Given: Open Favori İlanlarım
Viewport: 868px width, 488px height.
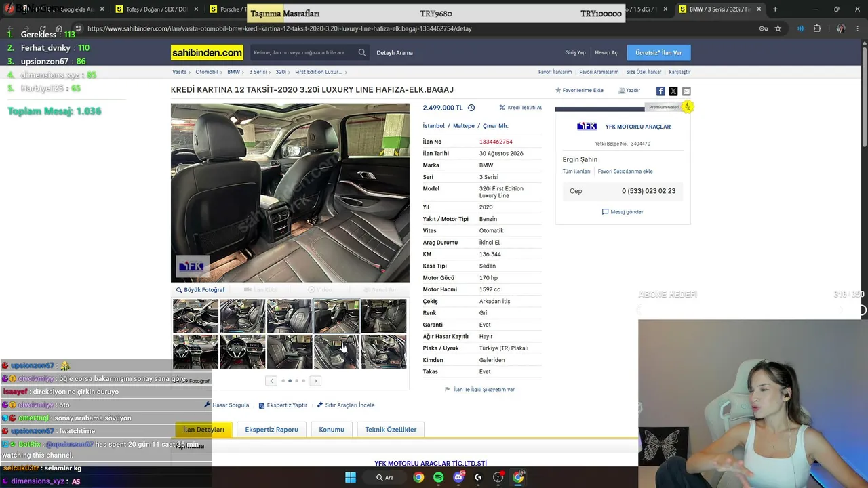Looking at the screenshot, I should tap(555, 72).
